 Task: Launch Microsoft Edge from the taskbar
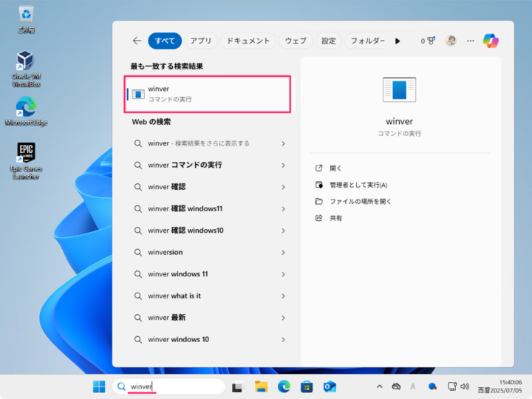(284, 386)
